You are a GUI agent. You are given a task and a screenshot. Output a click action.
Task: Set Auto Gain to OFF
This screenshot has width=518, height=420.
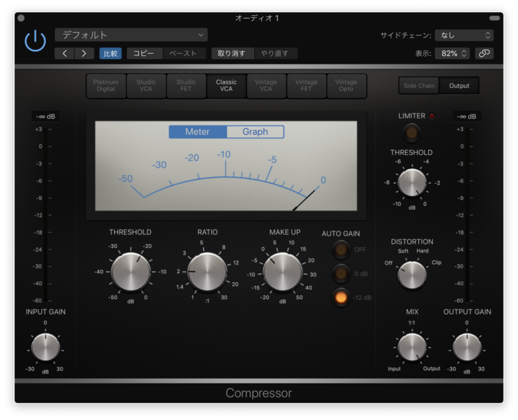coord(341,250)
